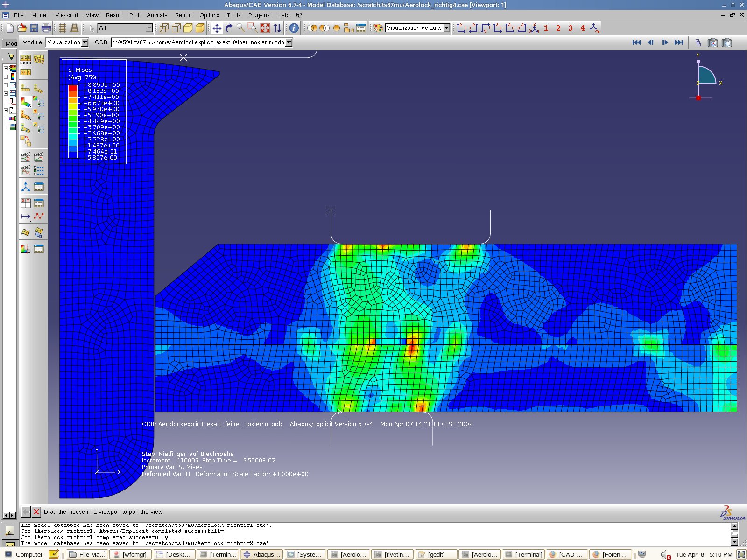
Task: Save the model database
Action: 34,28
